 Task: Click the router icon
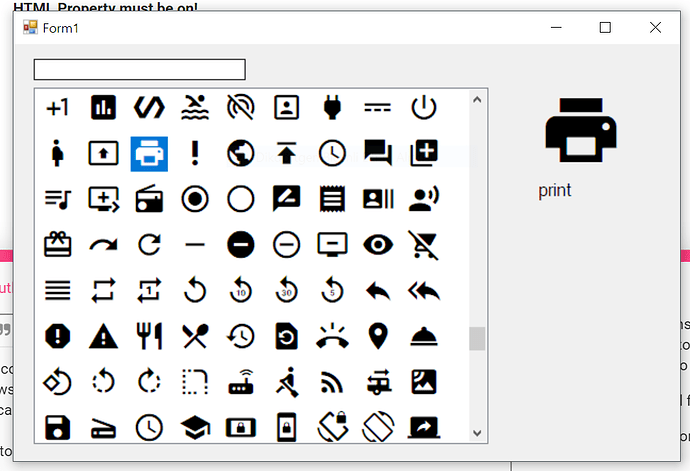(x=241, y=382)
